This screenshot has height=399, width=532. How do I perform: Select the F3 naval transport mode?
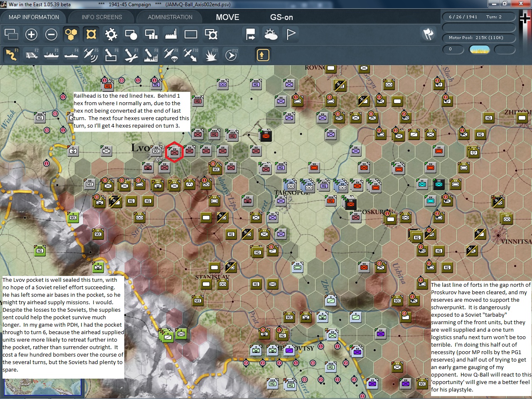pos(51,55)
